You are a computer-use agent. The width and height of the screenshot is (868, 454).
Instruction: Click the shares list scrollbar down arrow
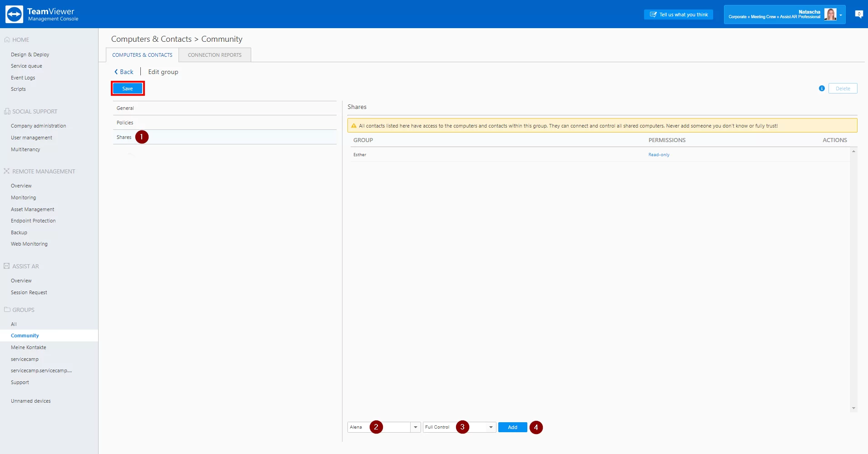[853, 408]
